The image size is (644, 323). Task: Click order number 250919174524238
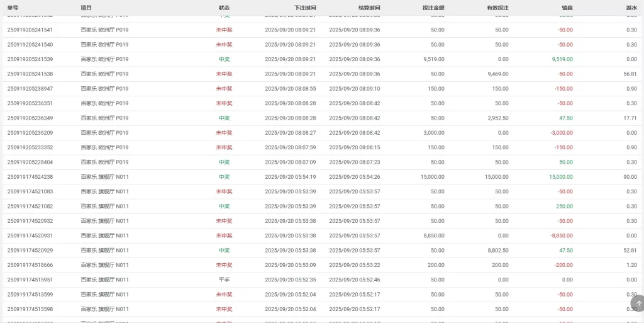click(x=30, y=177)
